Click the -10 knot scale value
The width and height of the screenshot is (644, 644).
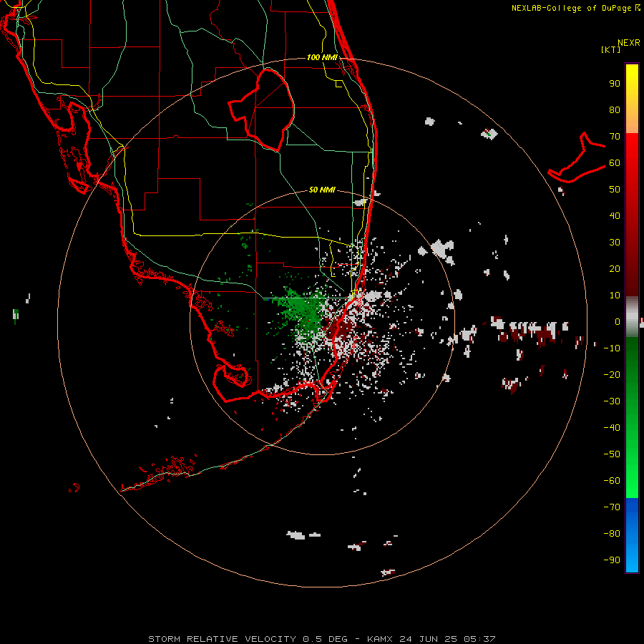pyautogui.click(x=612, y=348)
